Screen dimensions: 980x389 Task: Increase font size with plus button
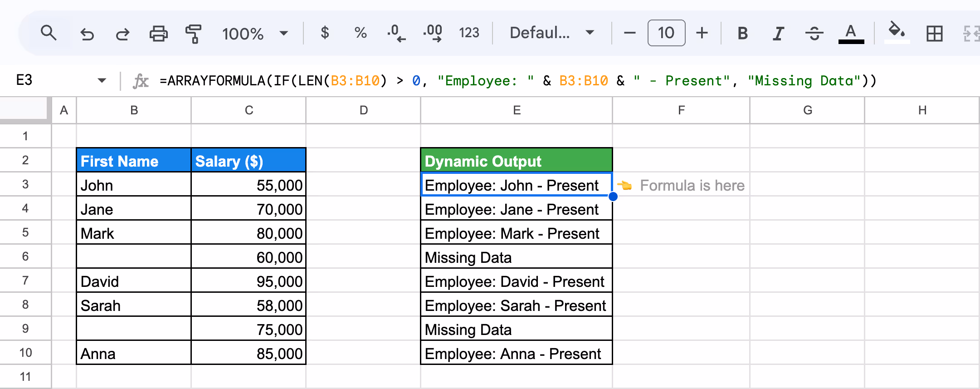click(702, 33)
